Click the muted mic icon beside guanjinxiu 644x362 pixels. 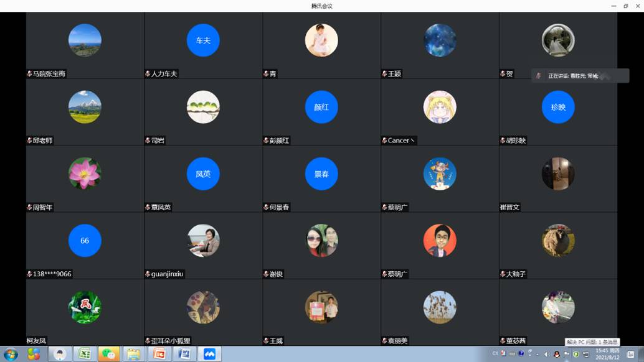[x=148, y=274]
